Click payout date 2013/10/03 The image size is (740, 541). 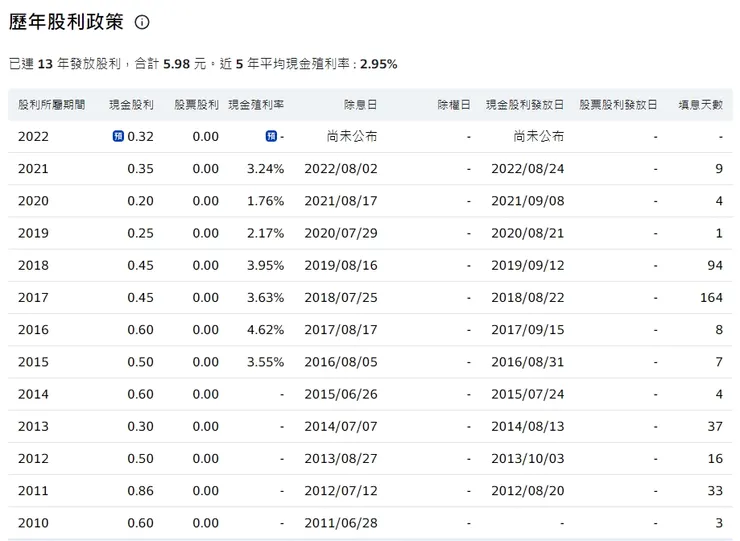pos(528,458)
